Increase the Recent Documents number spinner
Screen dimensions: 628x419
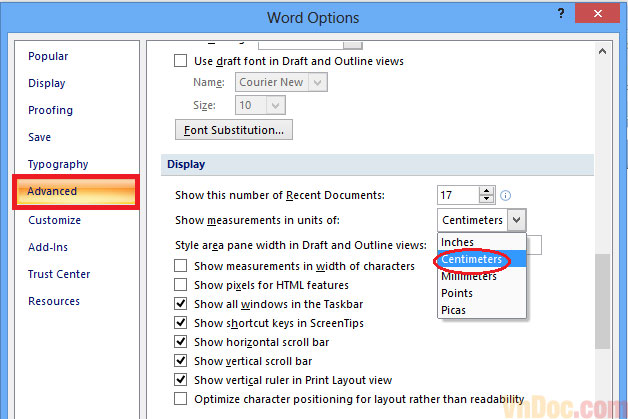(487, 190)
